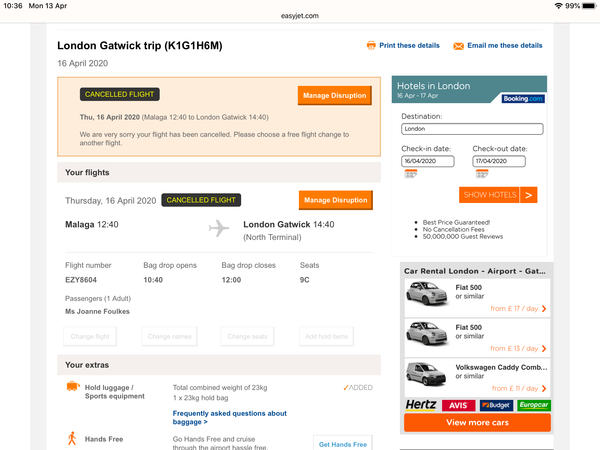Click the London Gatwick trip (K1G1H6M) heading
Image resolution: width=600 pixels, height=450 pixels.
coord(140,46)
